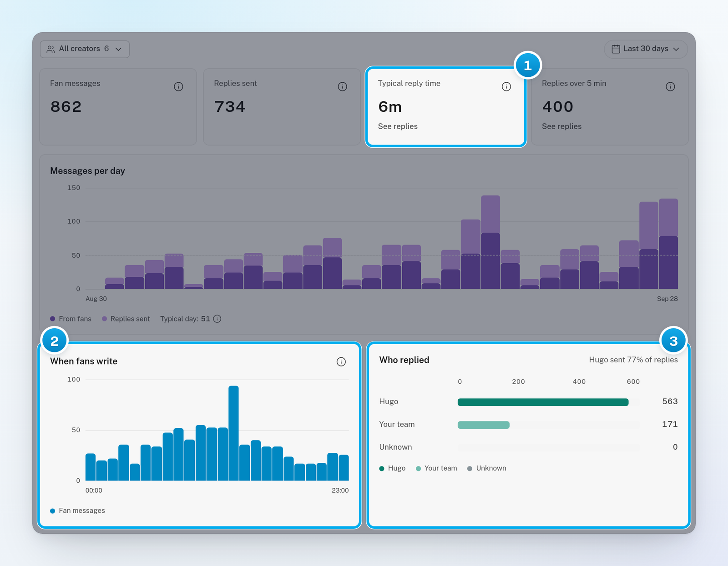Select the last bar at Sep 28
728x566 pixels.
668,244
